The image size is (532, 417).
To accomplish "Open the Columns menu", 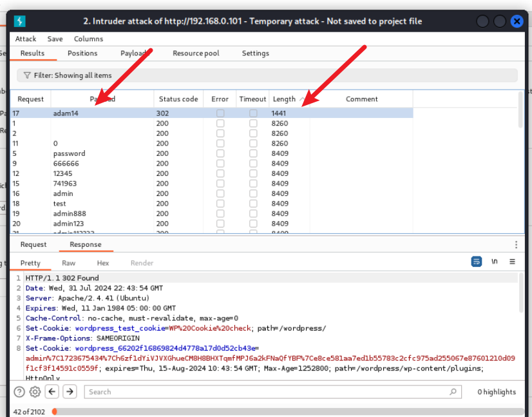I will 88,39.
